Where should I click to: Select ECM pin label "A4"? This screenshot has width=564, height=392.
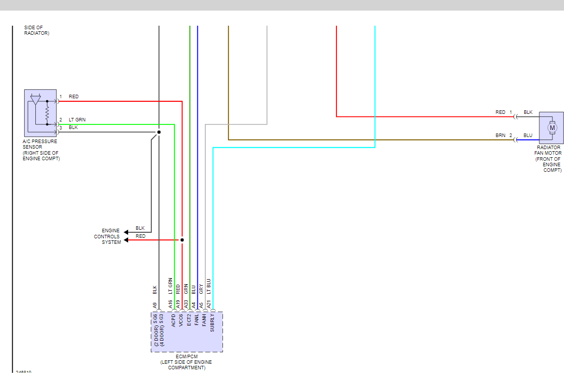click(194, 305)
